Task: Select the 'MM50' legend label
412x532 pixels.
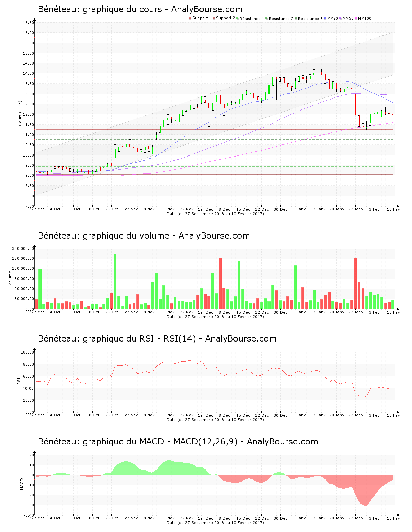Action: [x=348, y=18]
